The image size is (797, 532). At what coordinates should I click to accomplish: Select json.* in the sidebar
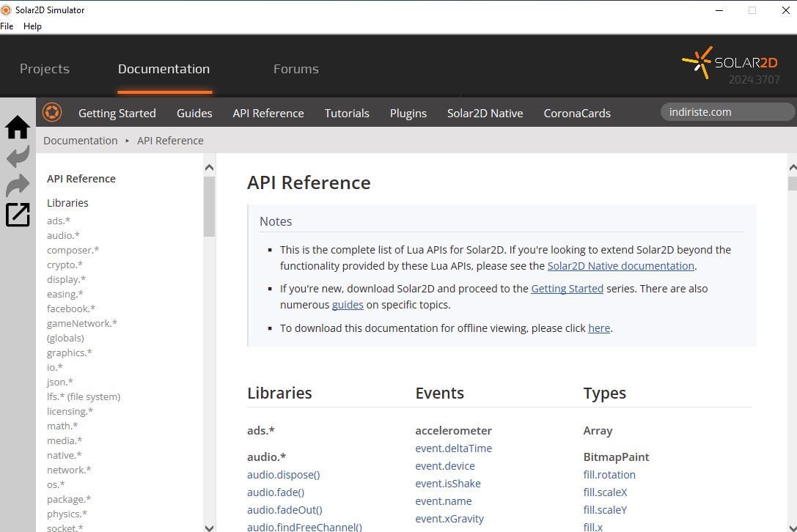click(60, 382)
